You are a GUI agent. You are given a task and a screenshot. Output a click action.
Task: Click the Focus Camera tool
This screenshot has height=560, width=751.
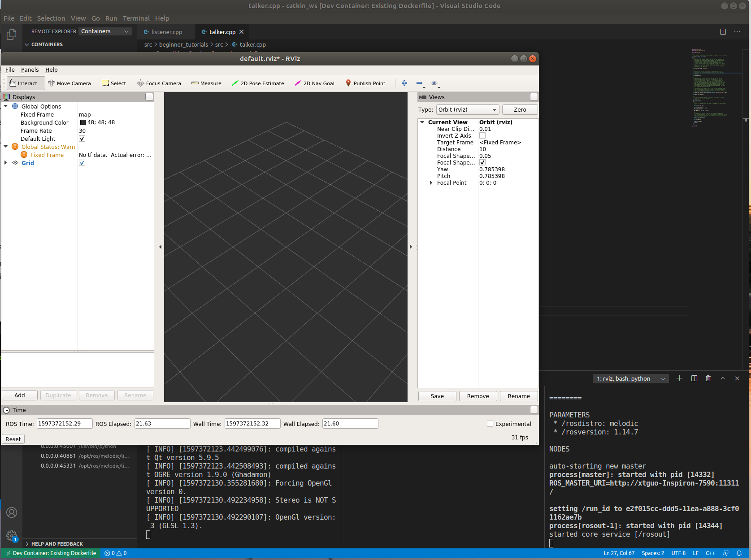[159, 83]
